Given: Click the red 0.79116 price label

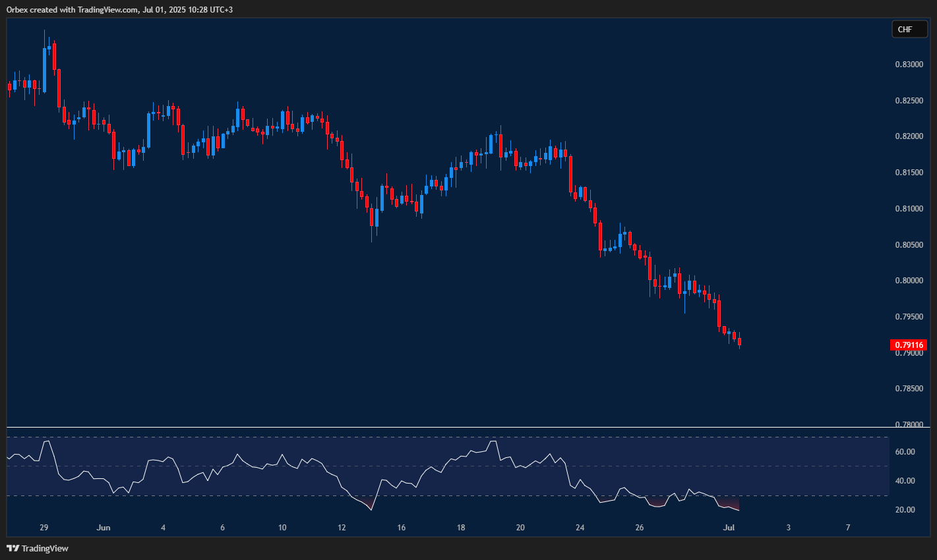Looking at the screenshot, I should tap(909, 345).
